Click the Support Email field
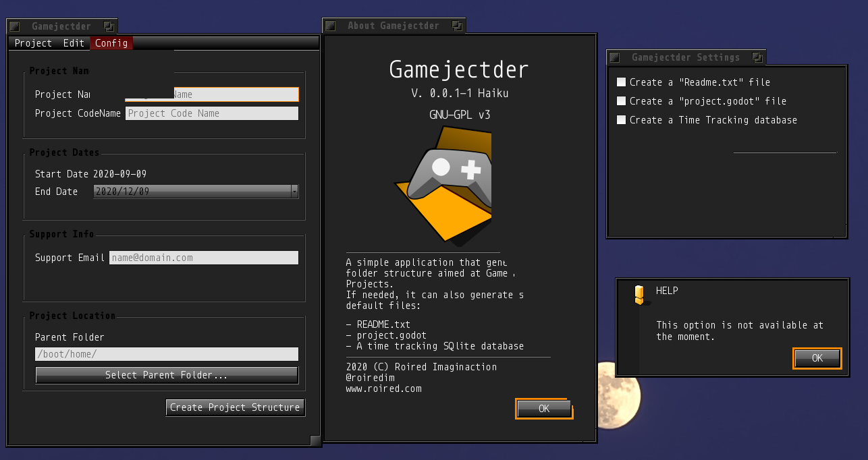The width and height of the screenshot is (868, 460). [204, 258]
